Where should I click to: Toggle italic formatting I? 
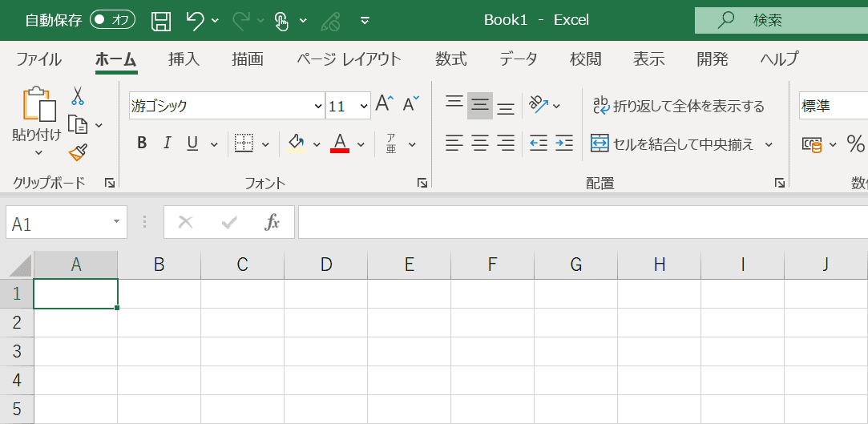(167, 144)
